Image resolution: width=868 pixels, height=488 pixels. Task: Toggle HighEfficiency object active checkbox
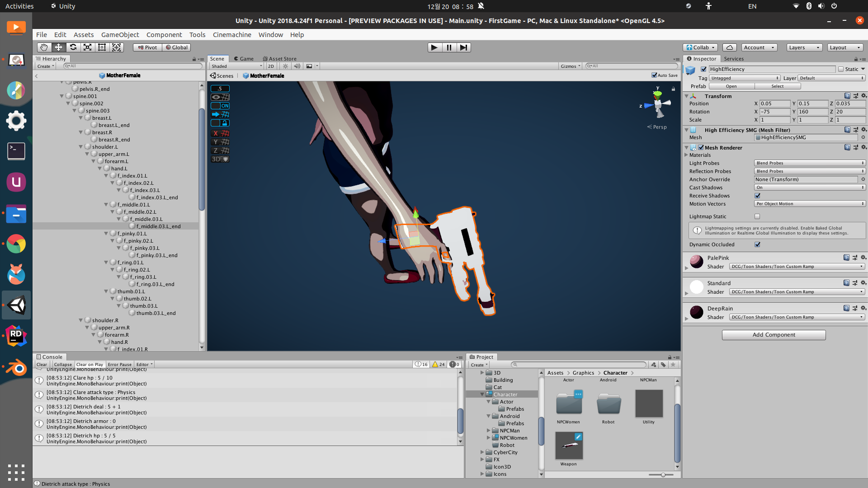703,69
